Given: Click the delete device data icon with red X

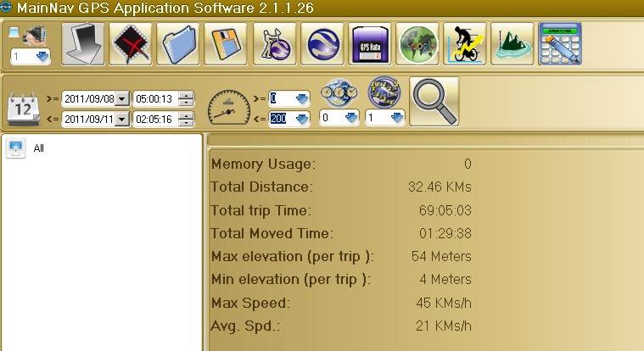Looking at the screenshot, I should point(131,44).
